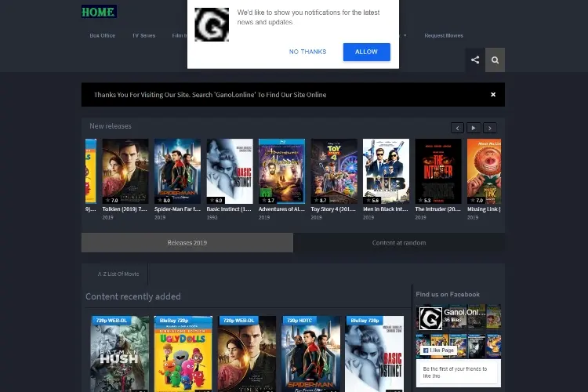Open Adventures of Aladdin poster
The height and width of the screenshot is (392, 588).
(x=281, y=171)
